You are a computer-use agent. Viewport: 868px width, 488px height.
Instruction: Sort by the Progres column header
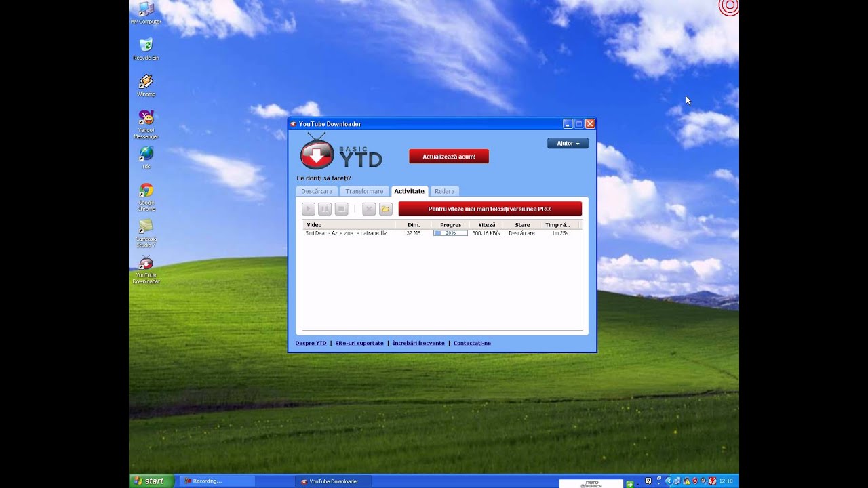(x=450, y=225)
